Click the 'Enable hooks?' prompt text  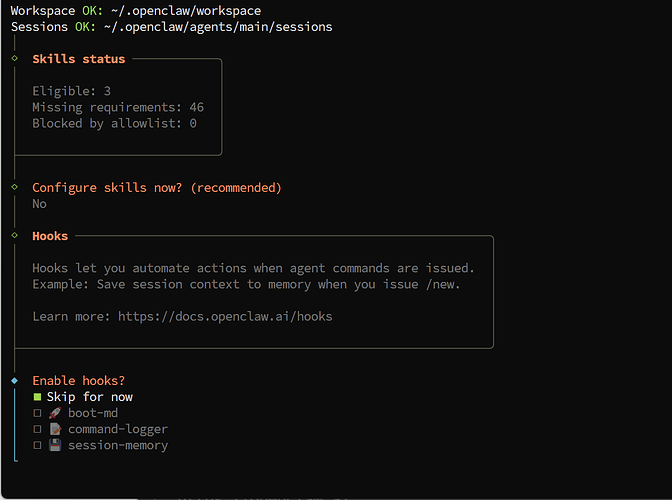78,380
